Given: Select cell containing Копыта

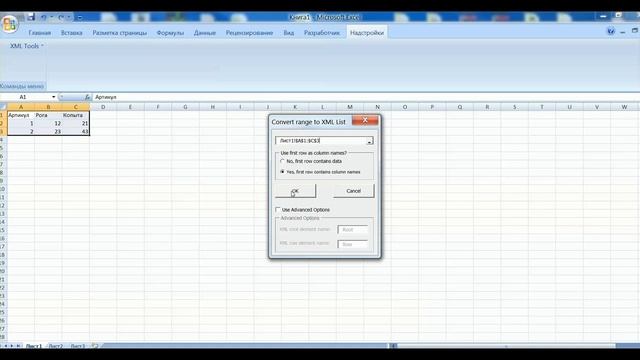Looking at the screenshot, I should click(x=76, y=115).
